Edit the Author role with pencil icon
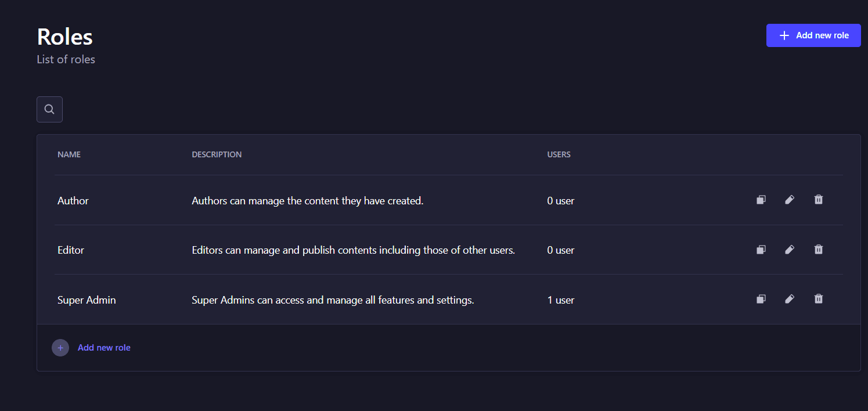 tap(790, 200)
